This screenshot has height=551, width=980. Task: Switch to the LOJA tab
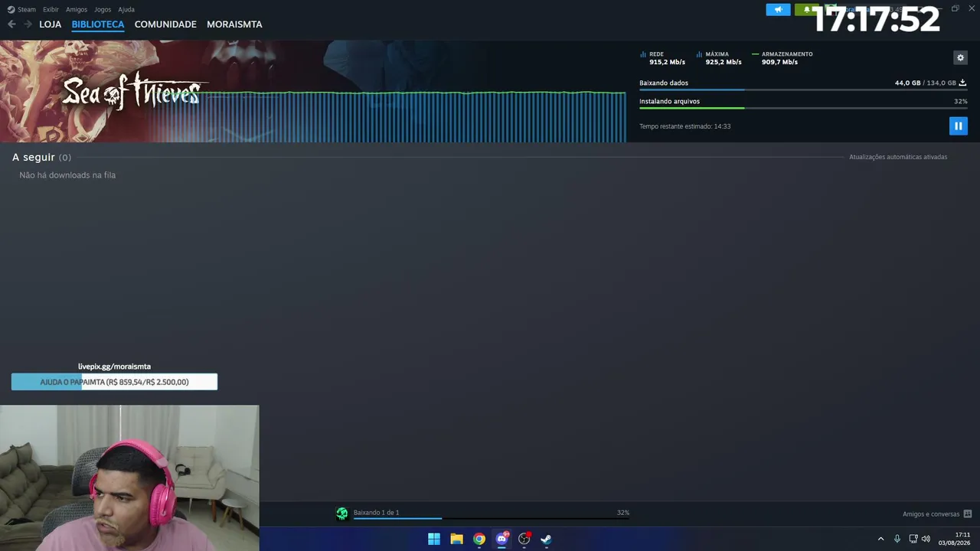(x=51, y=24)
